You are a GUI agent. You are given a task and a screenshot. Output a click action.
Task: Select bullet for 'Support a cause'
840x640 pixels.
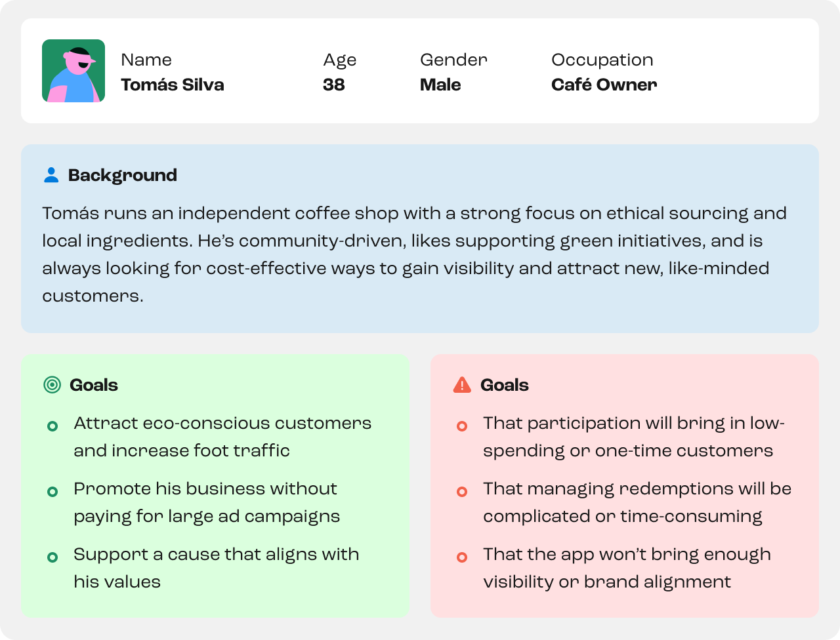coord(52,557)
